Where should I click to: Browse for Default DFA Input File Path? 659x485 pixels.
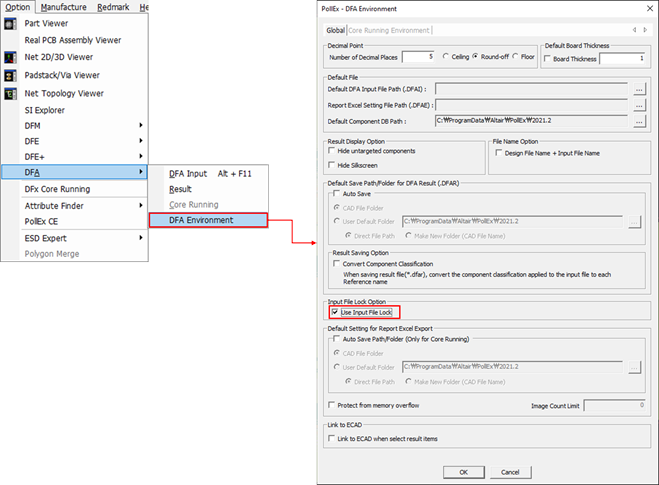coord(639,89)
